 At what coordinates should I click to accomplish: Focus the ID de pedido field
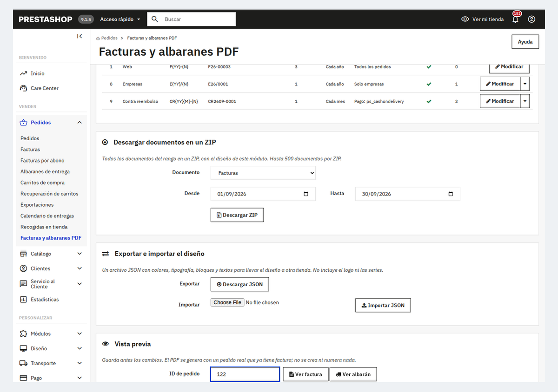[x=245, y=374]
